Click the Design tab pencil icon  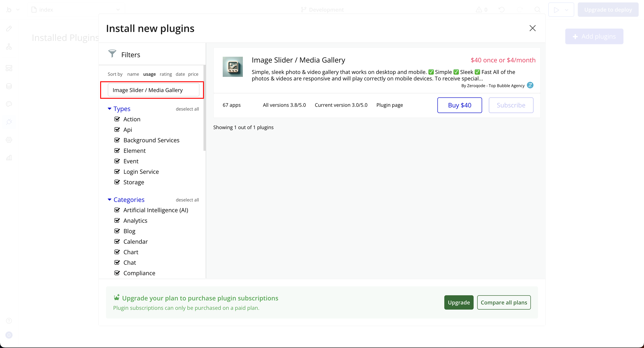click(x=9, y=28)
